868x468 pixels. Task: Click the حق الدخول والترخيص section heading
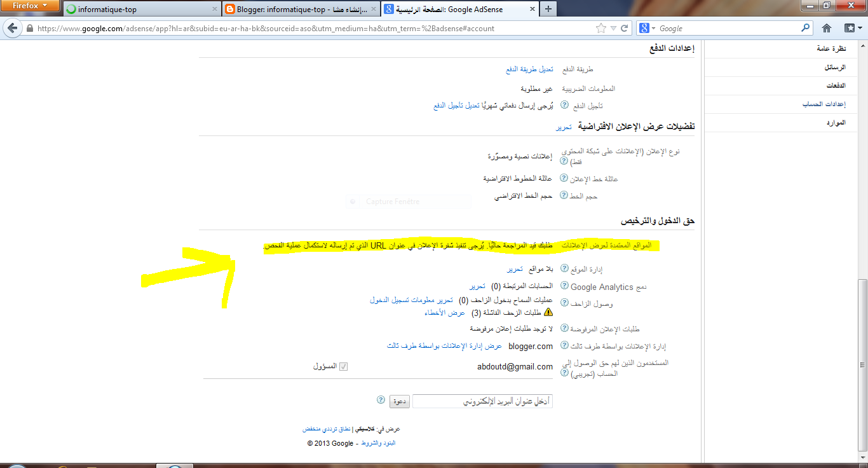click(658, 220)
